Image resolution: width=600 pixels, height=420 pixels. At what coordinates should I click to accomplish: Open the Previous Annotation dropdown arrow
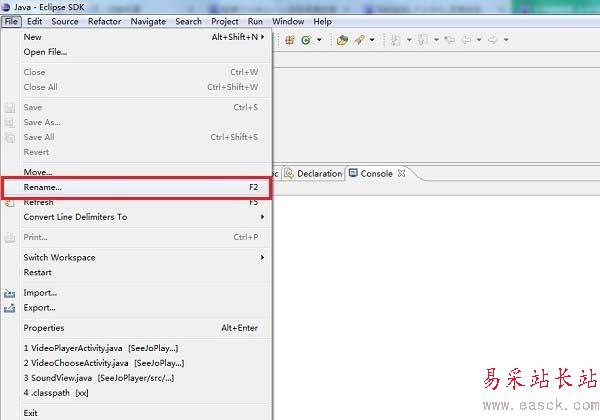coord(436,40)
